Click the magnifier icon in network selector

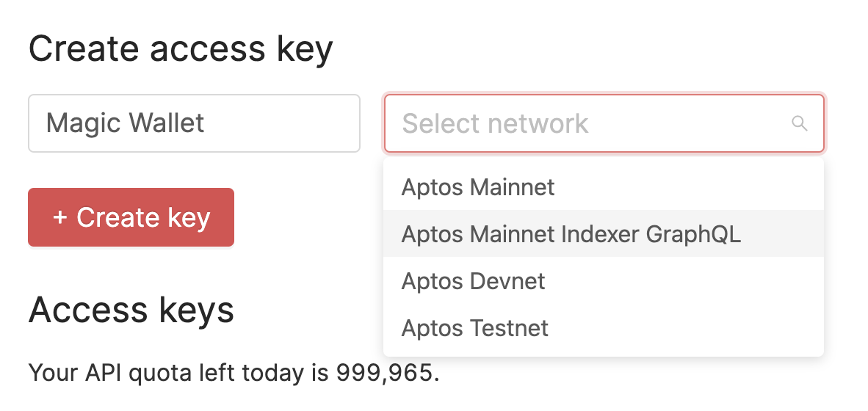point(799,123)
